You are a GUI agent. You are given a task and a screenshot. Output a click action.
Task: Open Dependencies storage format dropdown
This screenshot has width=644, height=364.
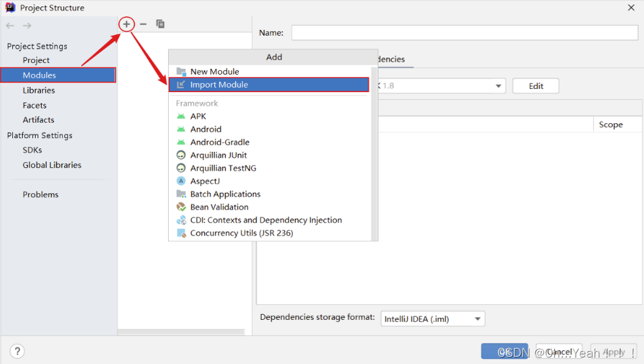click(x=433, y=319)
